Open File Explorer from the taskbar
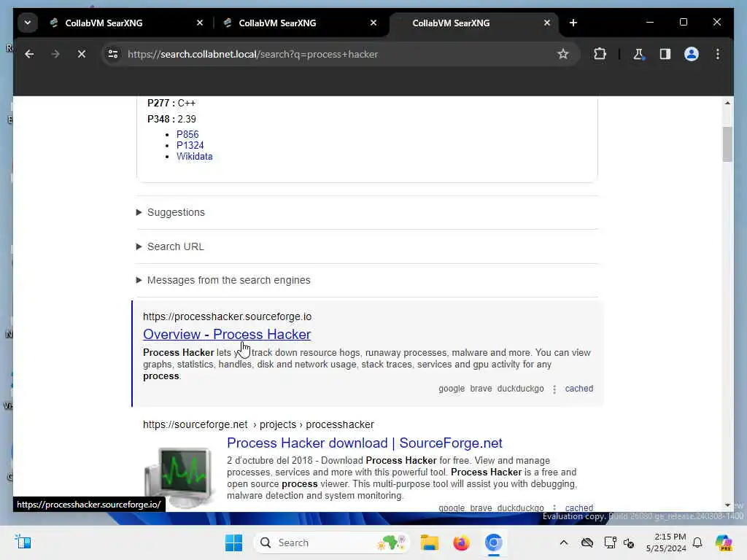Image resolution: width=747 pixels, height=560 pixels. tap(429, 542)
